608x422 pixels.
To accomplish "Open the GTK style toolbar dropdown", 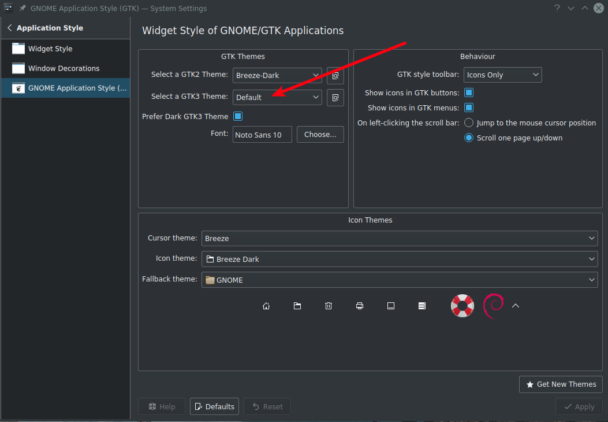I will 502,75.
